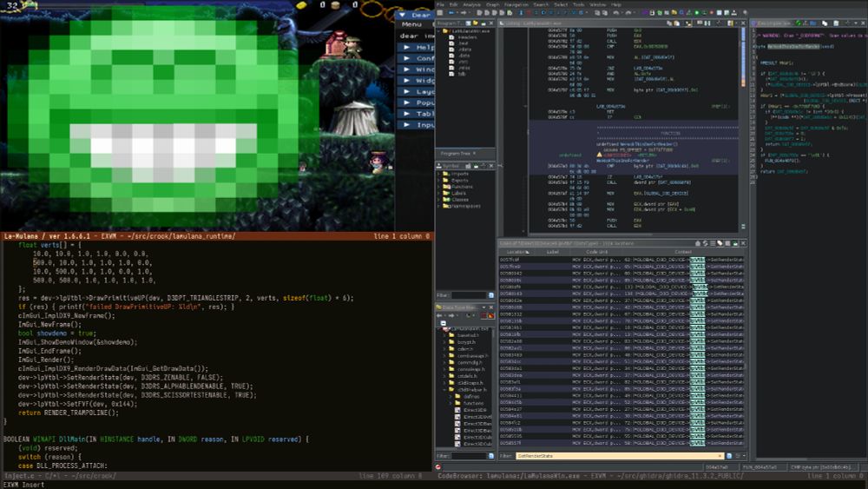This screenshot has width=868, height=489.
Task: Expand the Functions folder in Symbol Tree
Action: click(x=439, y=187)
